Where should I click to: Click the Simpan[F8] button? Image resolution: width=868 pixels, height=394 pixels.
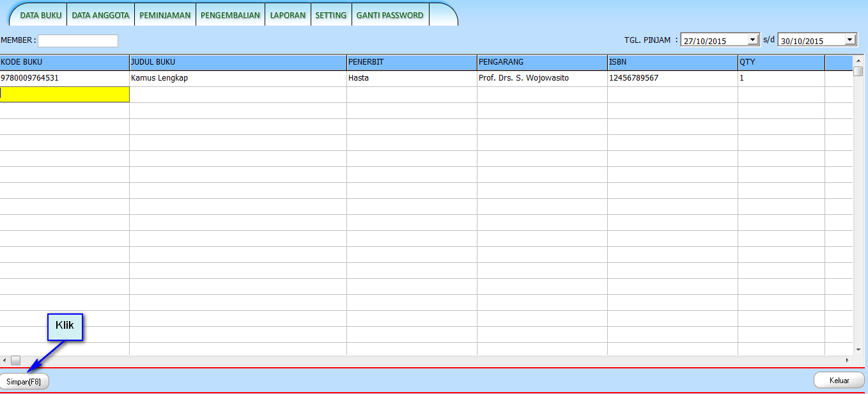24,381
